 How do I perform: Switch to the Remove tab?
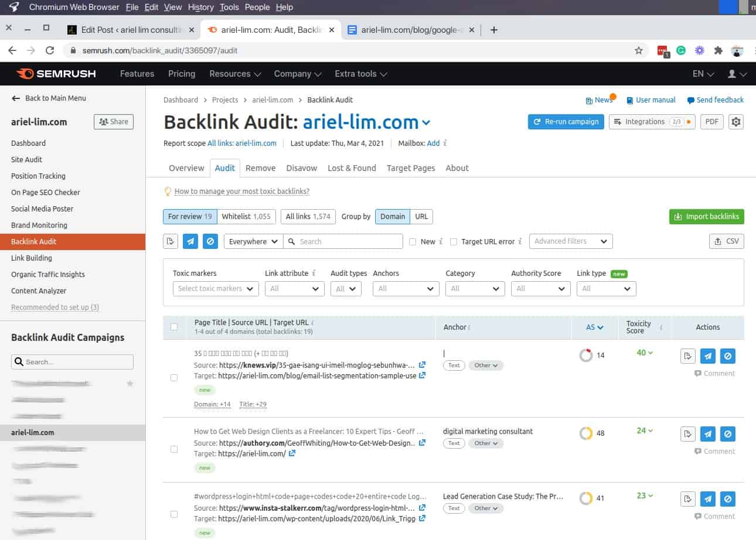point(260,168)
